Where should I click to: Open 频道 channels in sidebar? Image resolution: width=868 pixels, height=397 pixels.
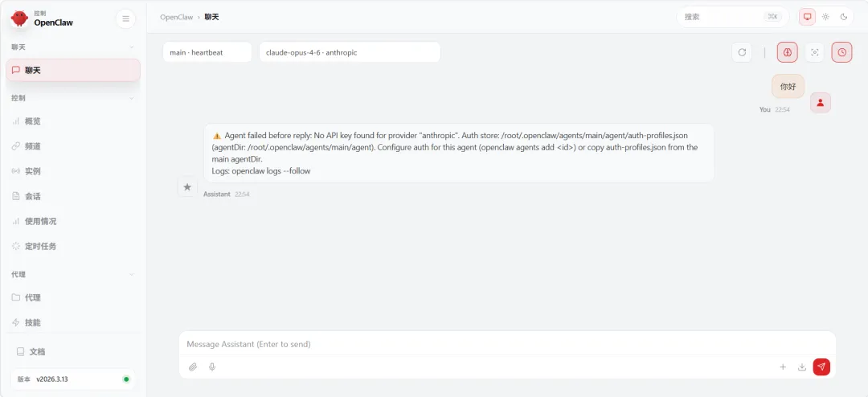pos(73,146)
